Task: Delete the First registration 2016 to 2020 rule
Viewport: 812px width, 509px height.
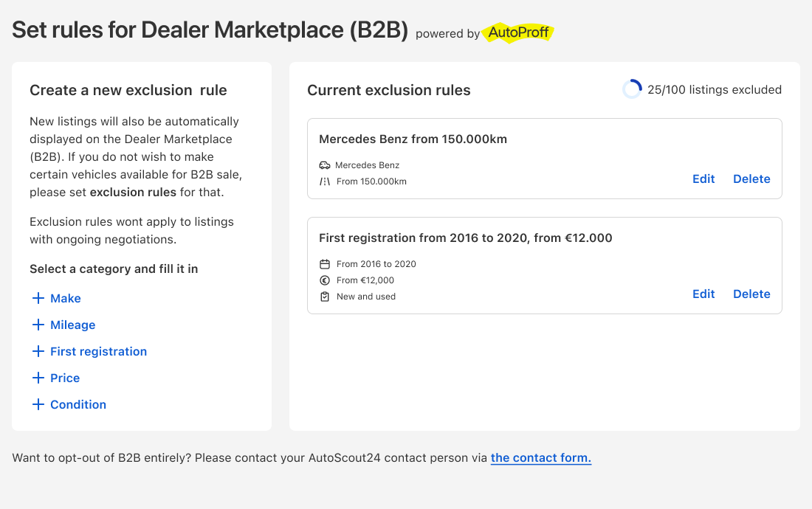Action: pyautogui.click(x=751, y=294)
